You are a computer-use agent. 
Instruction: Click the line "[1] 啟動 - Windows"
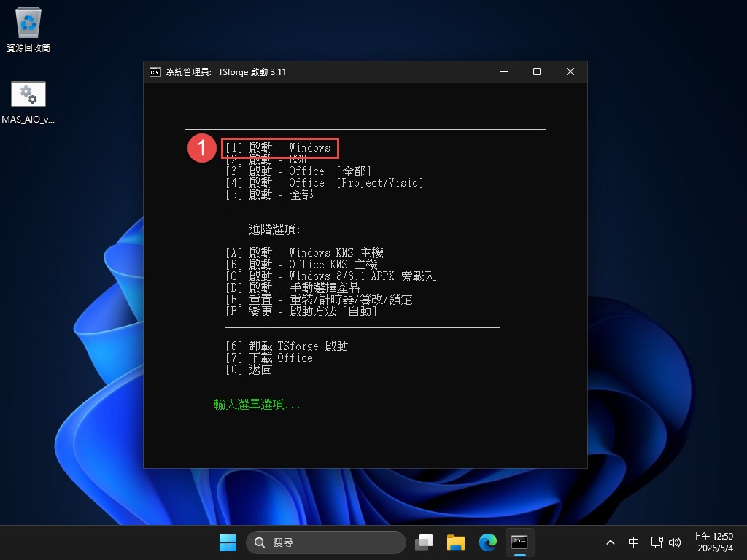click(x=278, y=148)
